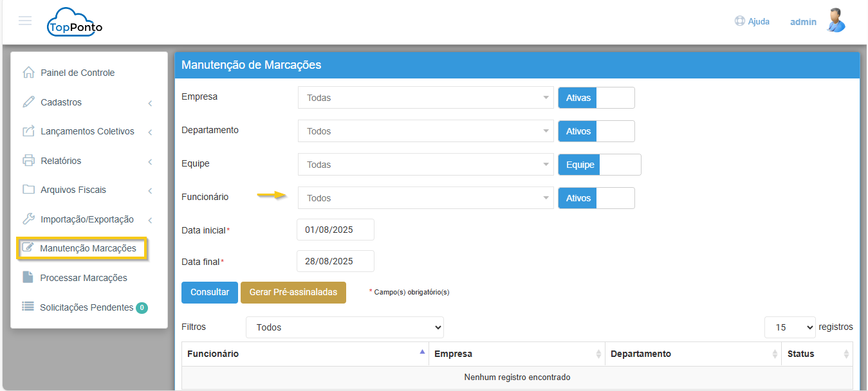
Task: Click the Gerar Pré-assinaladas button
Action: pyautogui.click(x=293, y=292)
